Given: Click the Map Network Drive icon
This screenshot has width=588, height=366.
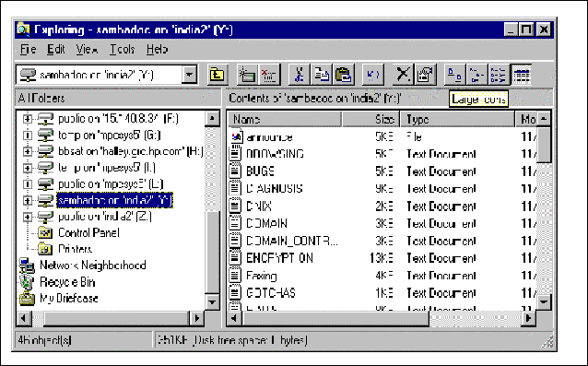Looking at the screenshot, I should click(247, 75).
